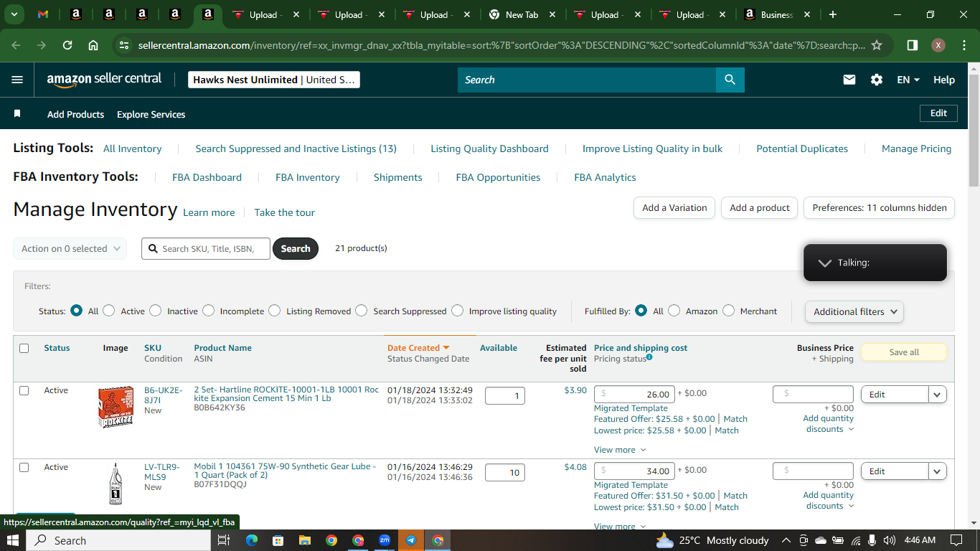Open the FBA Dashboard tool
The image size is (980, 551).
pos(207,177)
